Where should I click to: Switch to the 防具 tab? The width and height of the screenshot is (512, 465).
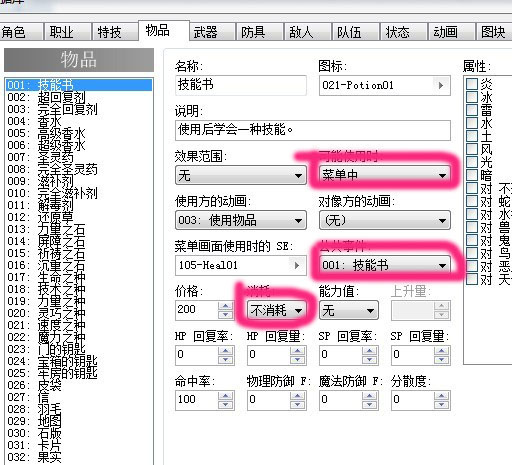click(x=260, y=32)
